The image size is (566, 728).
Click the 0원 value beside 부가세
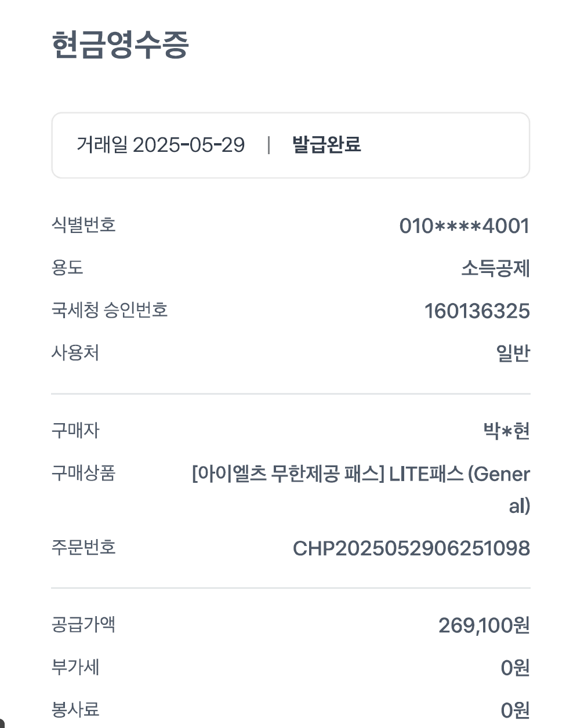point(515,668)
